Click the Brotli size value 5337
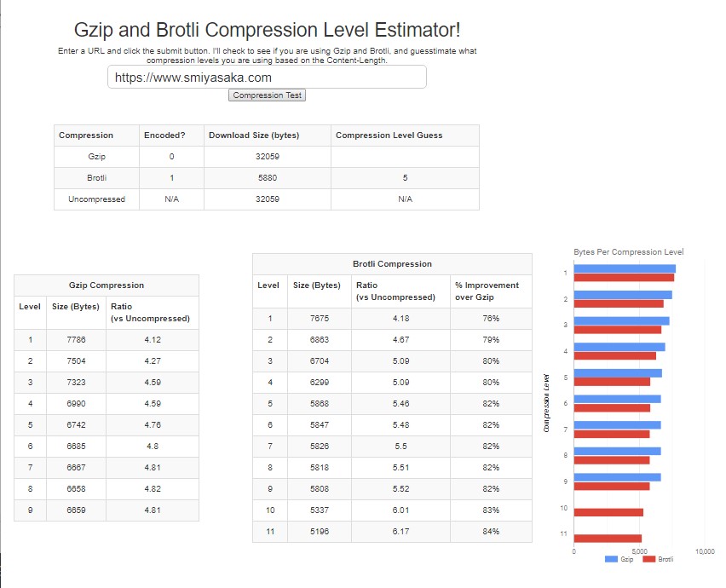The height and width of the screenshot is (588, 726). 320,510
